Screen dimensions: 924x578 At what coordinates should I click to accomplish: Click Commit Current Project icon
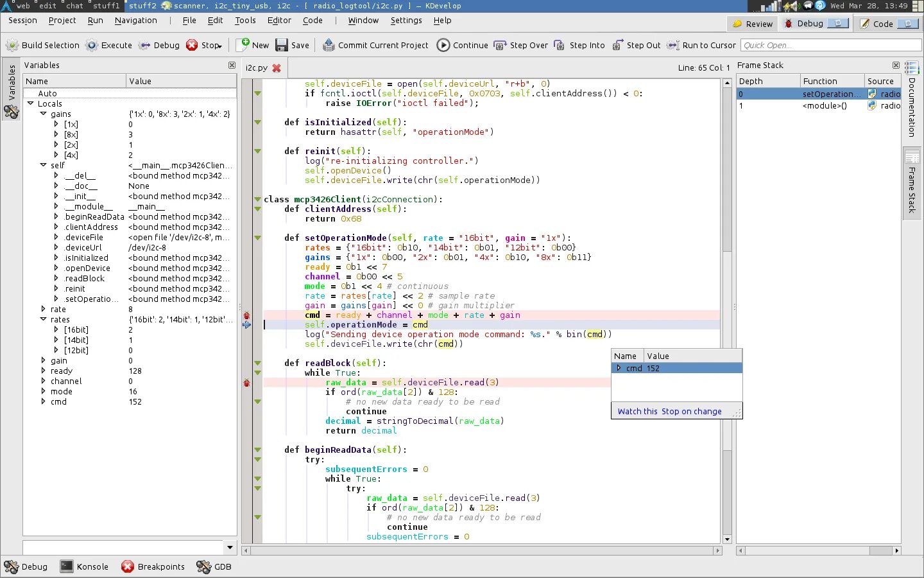click(329, 46)
